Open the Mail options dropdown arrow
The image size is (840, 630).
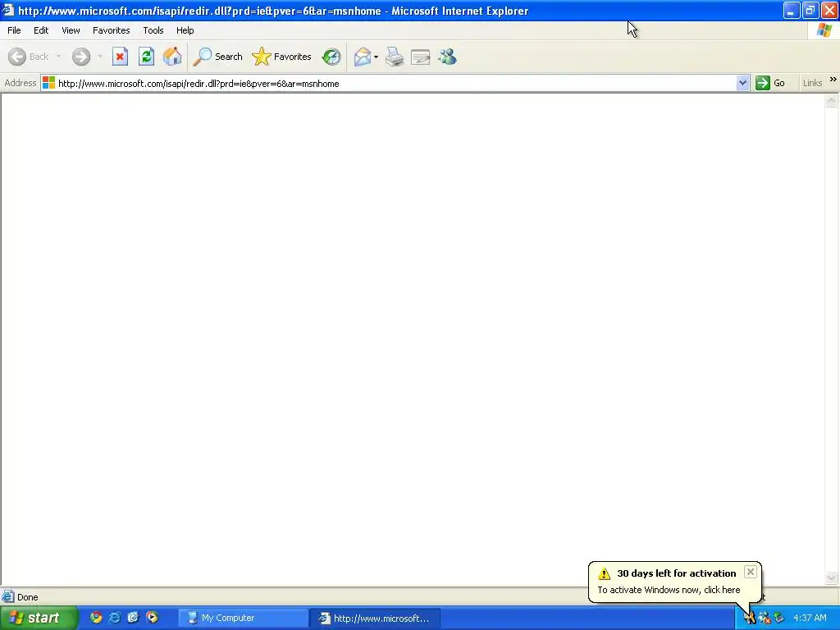[376, 57]
